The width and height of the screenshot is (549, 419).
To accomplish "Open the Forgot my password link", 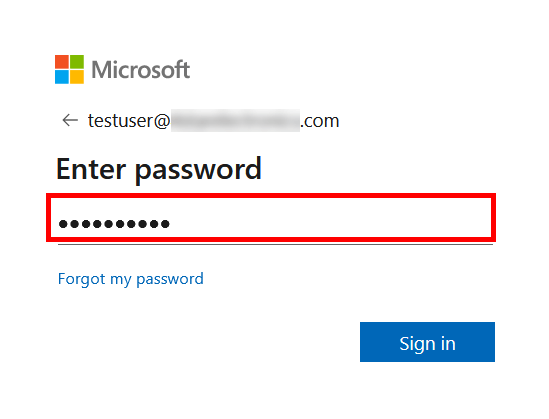I will (x=131, y=279).
